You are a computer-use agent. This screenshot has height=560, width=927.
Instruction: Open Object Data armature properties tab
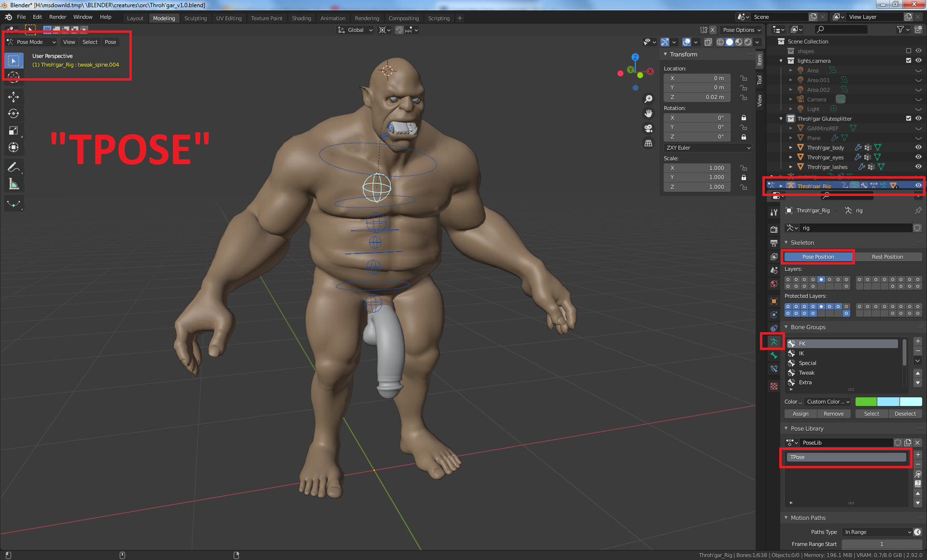point(774,342)
